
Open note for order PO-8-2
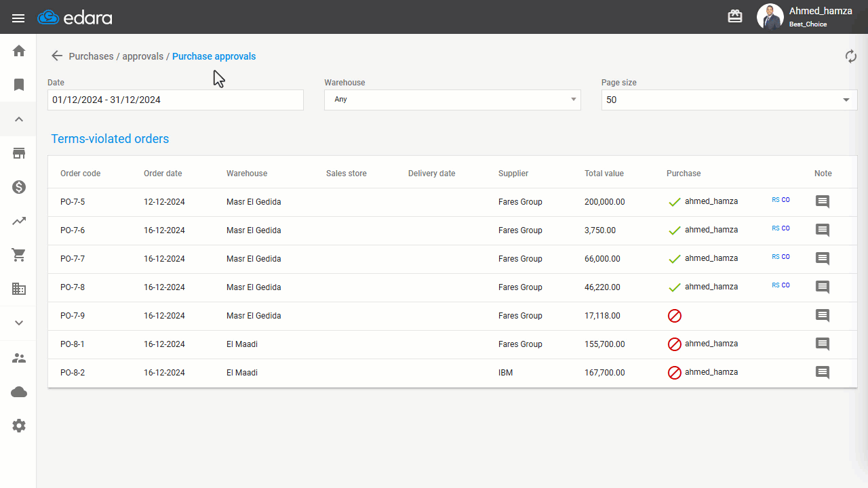point(823,372)
